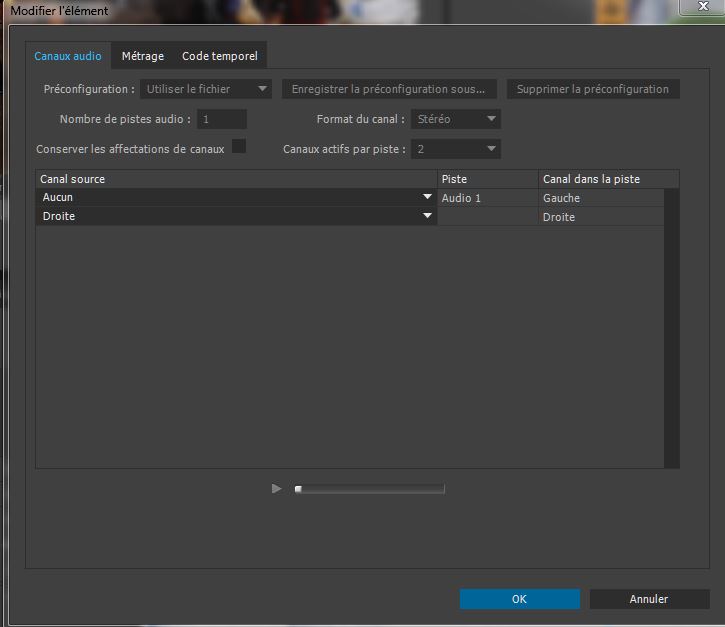
Task: Click Enregistrer la préconfiguration sous button
Action: pyautogui.click(x=388, y=89)
